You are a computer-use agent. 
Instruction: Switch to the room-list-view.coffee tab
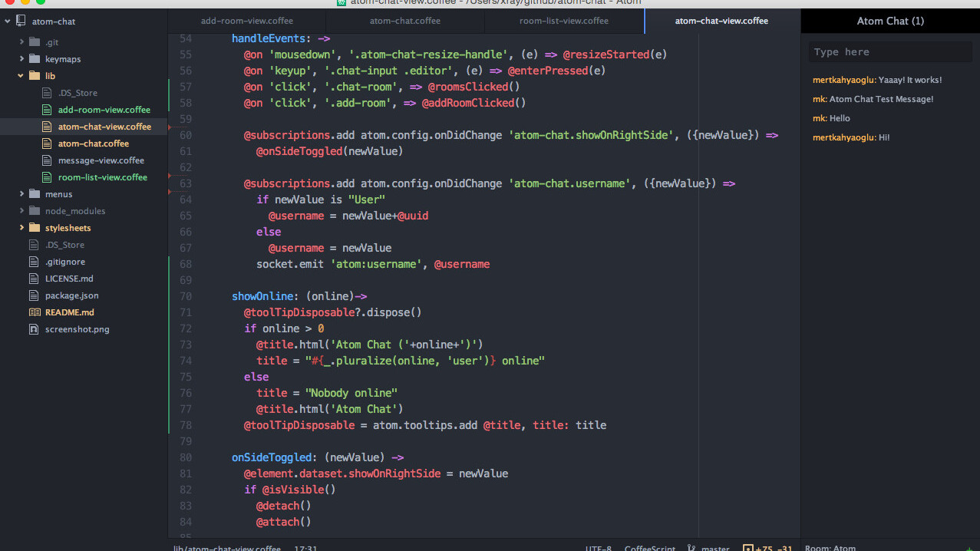pos(563,21)
